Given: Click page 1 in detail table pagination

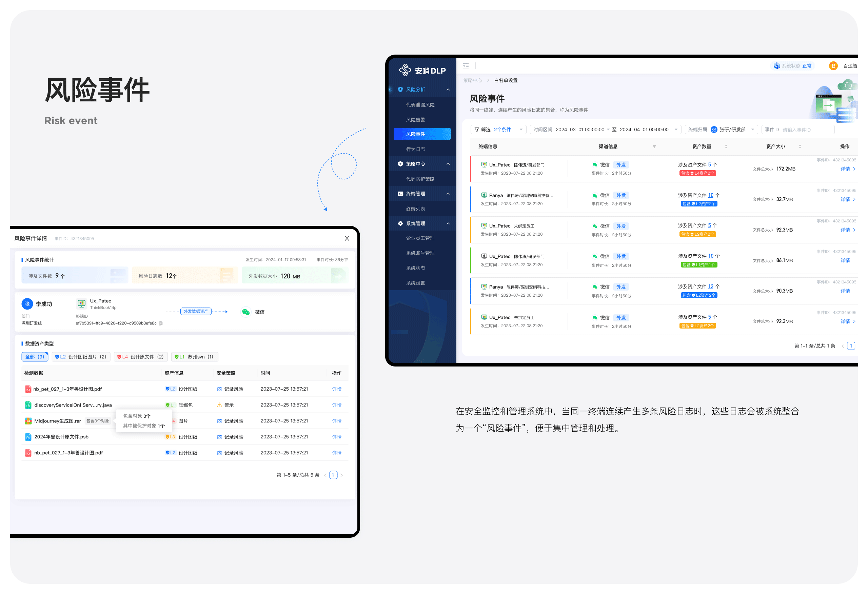Looking at the screenshot, I should click(333, 475).
